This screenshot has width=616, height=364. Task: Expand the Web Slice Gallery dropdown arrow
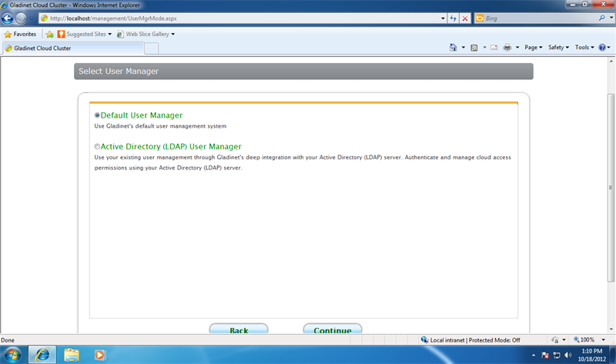click(x=172, y=34)
